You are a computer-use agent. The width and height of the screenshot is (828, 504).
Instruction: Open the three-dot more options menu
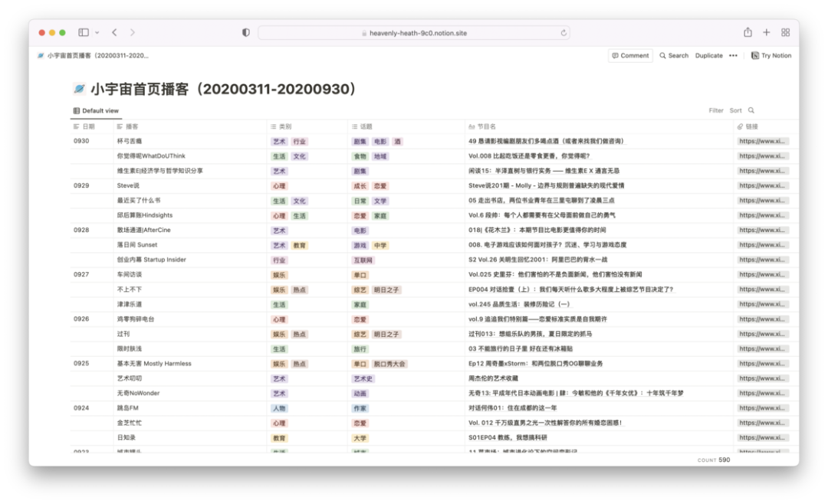click(733, 55)
